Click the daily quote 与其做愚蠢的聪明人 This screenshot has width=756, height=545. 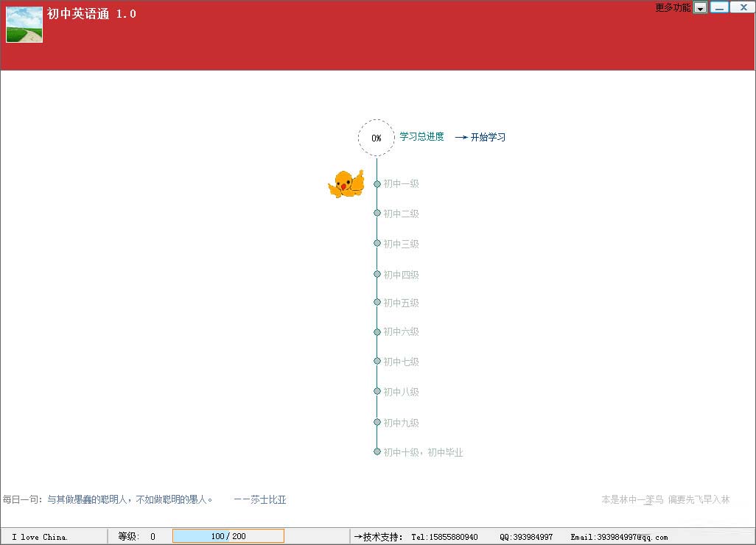(130, 499)
